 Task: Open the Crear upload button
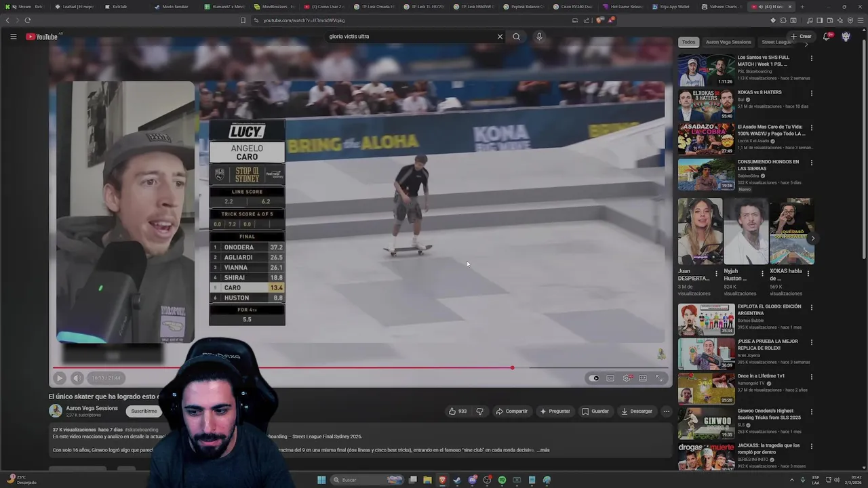(x=801, y=37)
